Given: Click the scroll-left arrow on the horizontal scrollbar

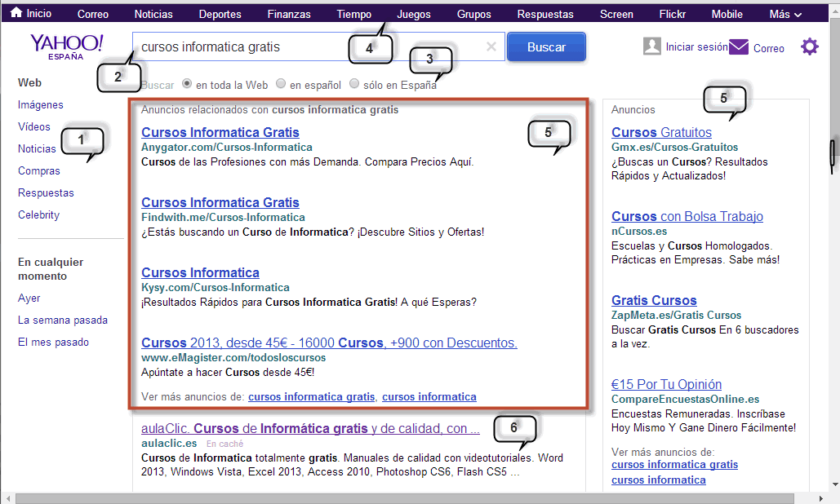Looking at the screenshot, I should pos(7,498).
